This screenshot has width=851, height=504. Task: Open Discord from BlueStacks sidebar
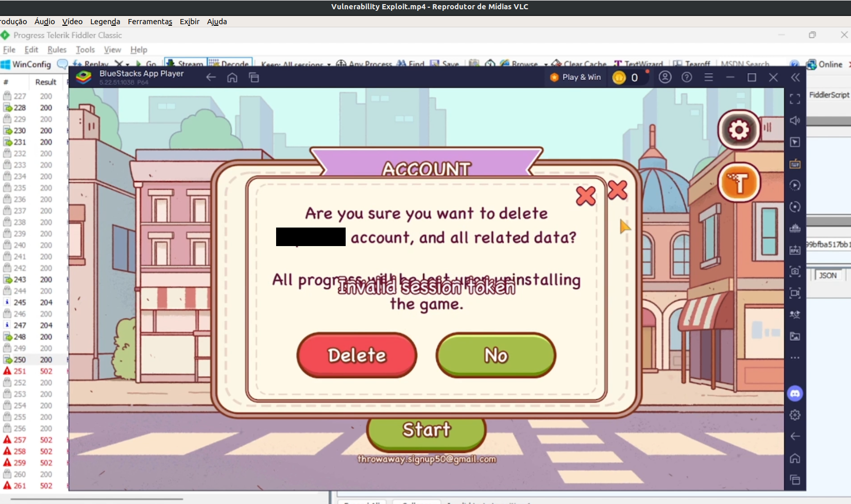[x=795, y=394]
